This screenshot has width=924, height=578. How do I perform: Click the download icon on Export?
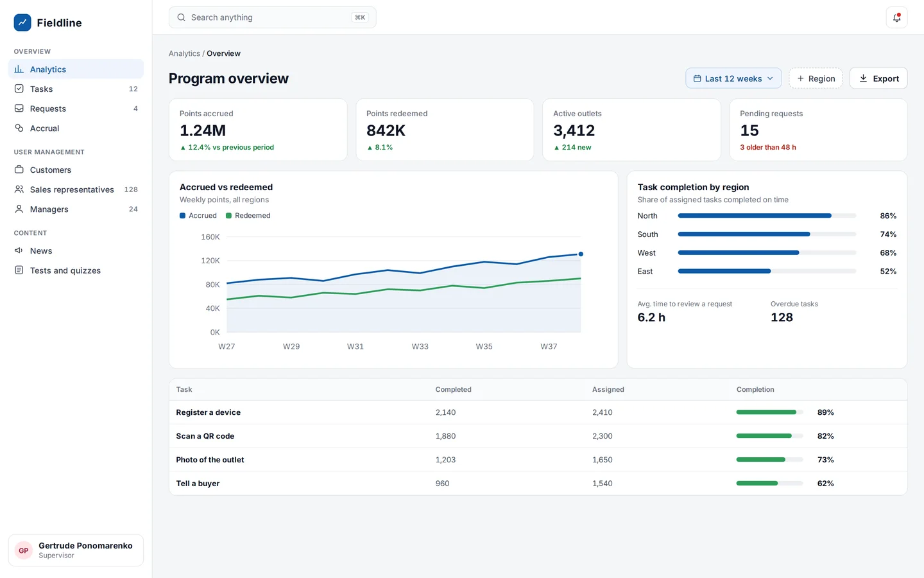(864, 78)
